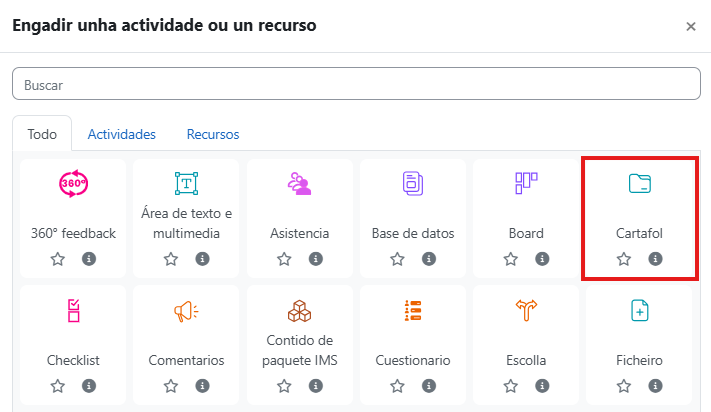Add a Base de datos activity
711x412 pixels.
(x=413, y=184)
